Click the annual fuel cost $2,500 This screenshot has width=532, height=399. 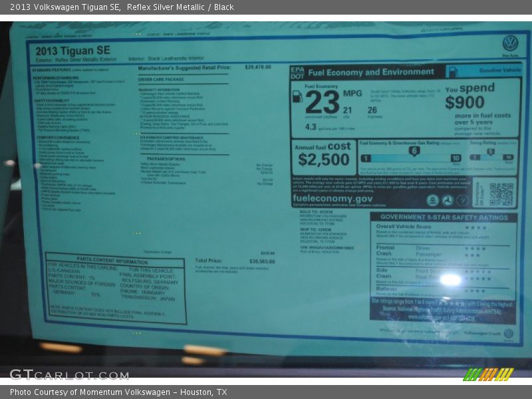(x=324, y=160)
